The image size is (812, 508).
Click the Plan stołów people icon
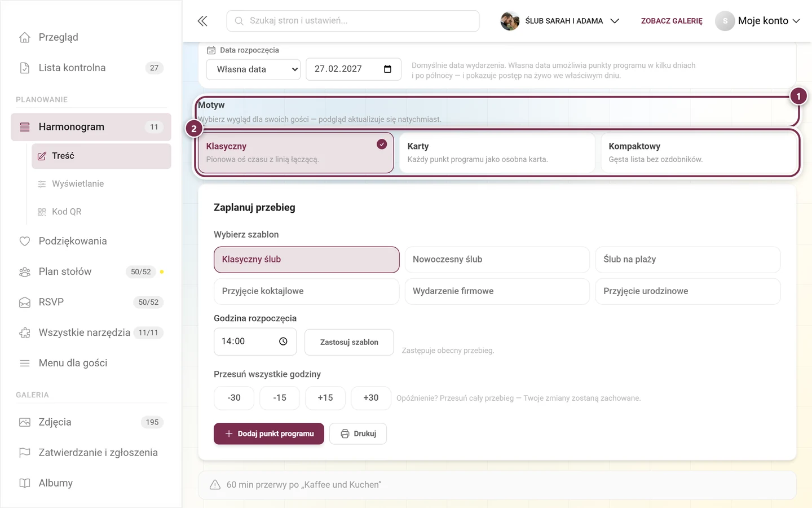click(x=25, y=271)
